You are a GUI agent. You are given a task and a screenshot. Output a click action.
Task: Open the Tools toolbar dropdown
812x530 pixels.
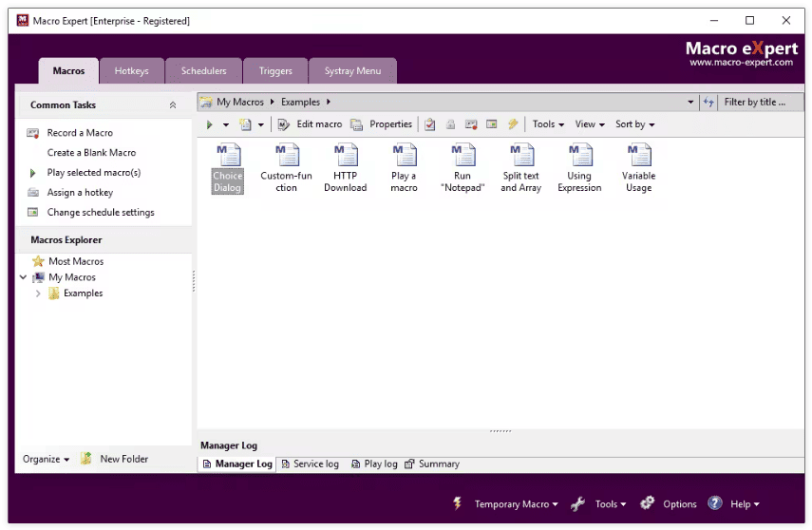[548, 124]
